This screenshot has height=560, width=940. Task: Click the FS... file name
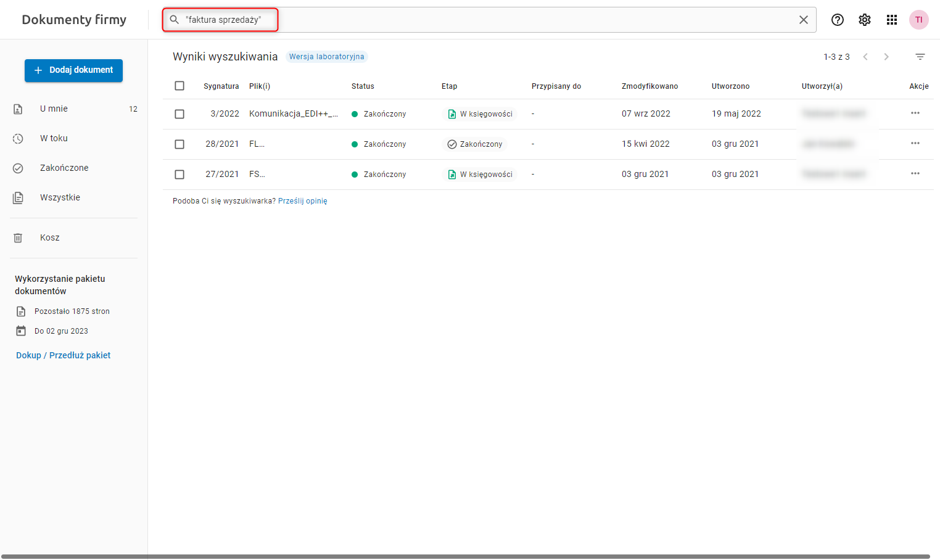257,174
